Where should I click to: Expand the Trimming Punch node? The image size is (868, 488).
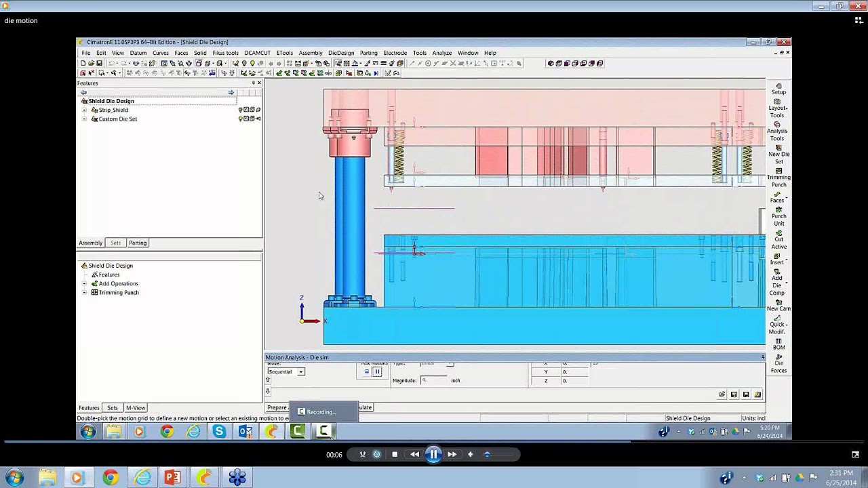pyautogui.click(x=85, y=292)
